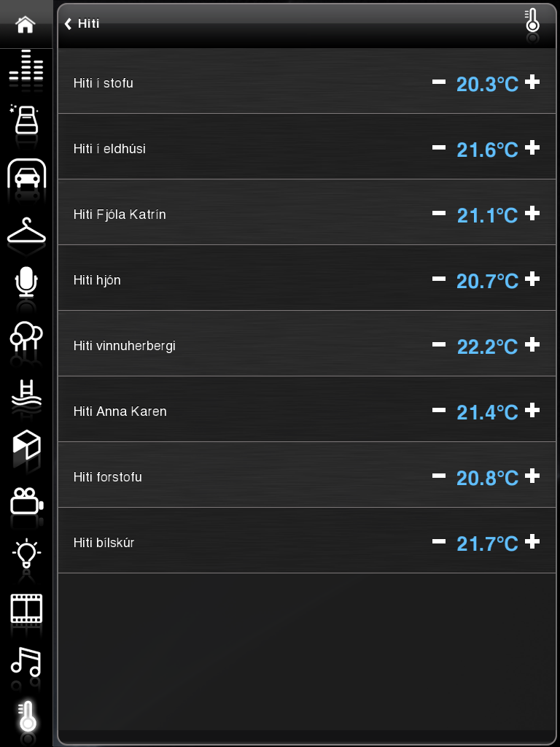Go back using the Hiti chevron
Image resolution: width=560 pixels, height=747 pixels.
82,23
